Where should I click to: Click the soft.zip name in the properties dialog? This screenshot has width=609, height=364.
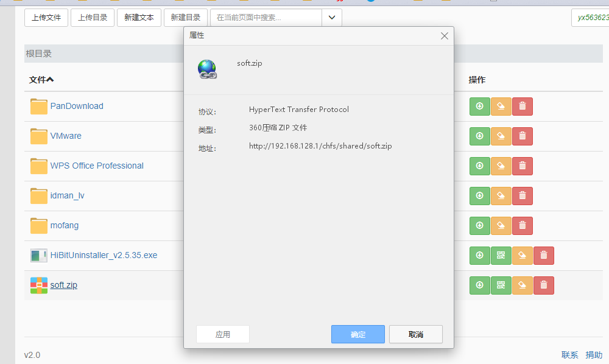[x=250, y=63]
